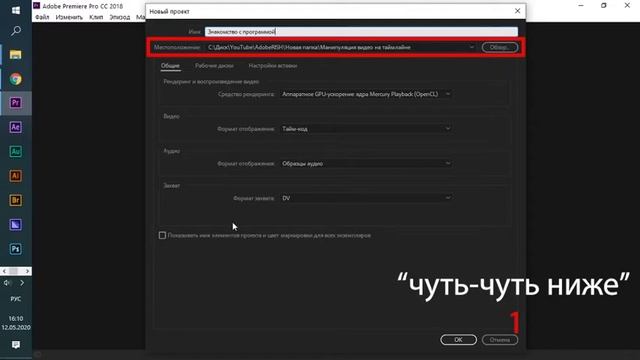Restore down the Premiere Pro window
The height and width of the screenshot is (360, 640).
point(604,6)
